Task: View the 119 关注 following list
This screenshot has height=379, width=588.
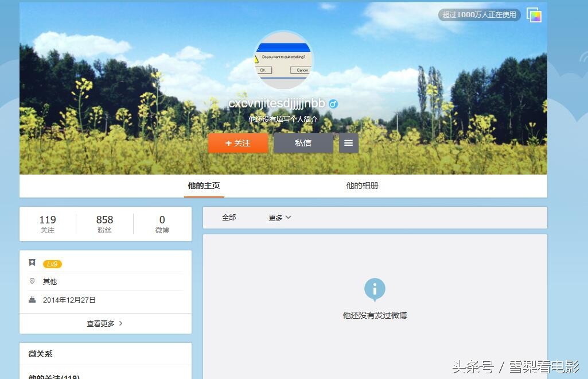Action: tap(48, 224)
